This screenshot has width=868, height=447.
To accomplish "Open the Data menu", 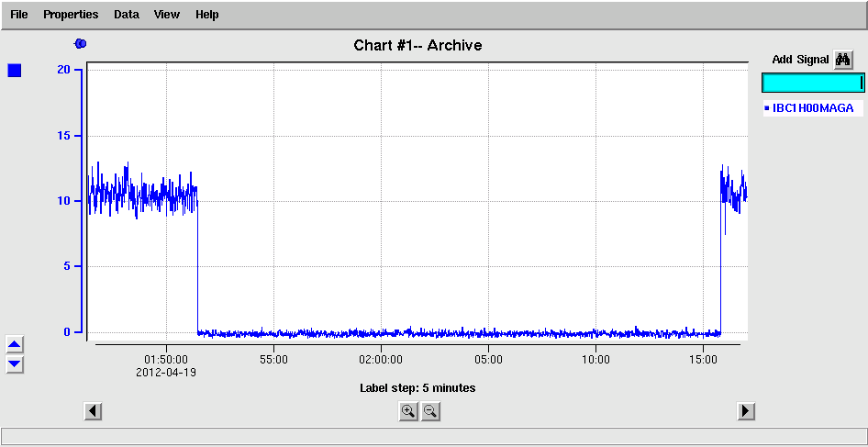I will [x=127, y=15].
